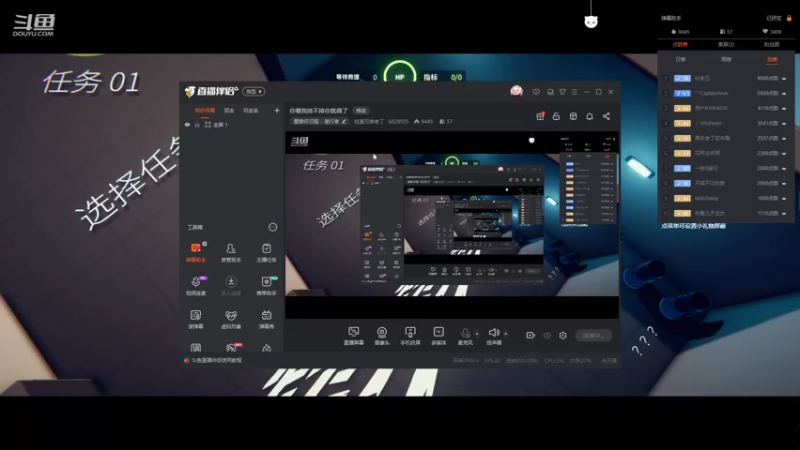Screen dimensions: 800x450
Task: Add 摄像头 camera source
Action: (382, 336)
